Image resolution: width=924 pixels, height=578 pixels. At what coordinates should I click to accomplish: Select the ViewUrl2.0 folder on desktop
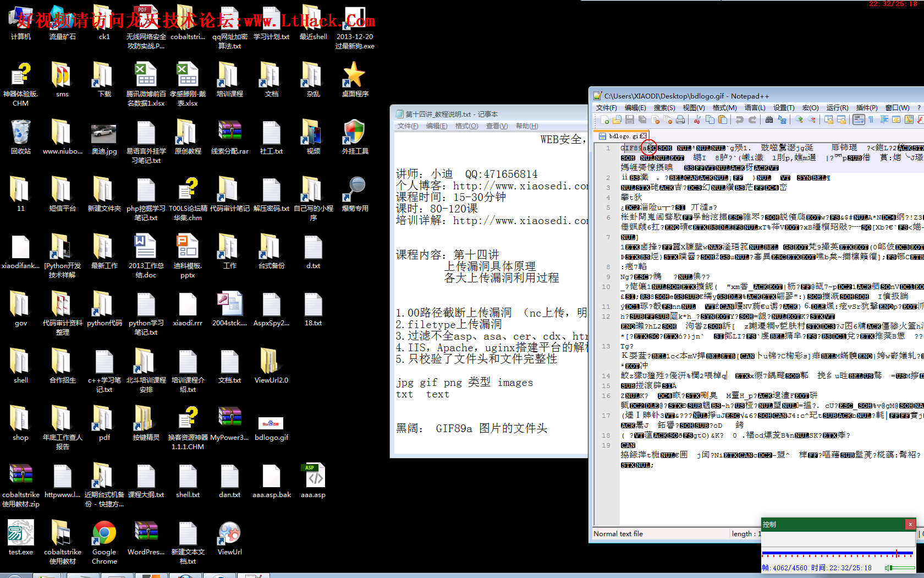pos(271,366)
